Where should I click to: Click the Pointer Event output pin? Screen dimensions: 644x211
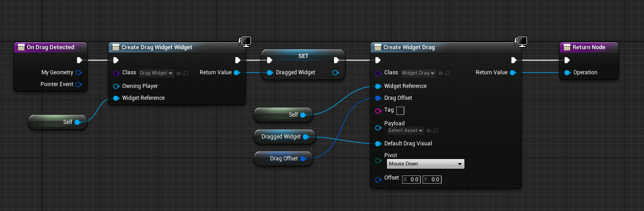pyautogui.click(x=78, y=84)
